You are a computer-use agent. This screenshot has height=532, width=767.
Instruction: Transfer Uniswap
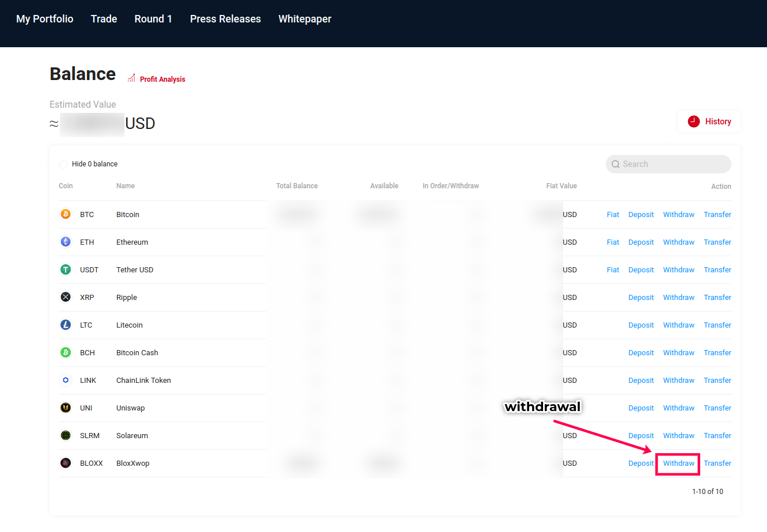pos(717,408)
